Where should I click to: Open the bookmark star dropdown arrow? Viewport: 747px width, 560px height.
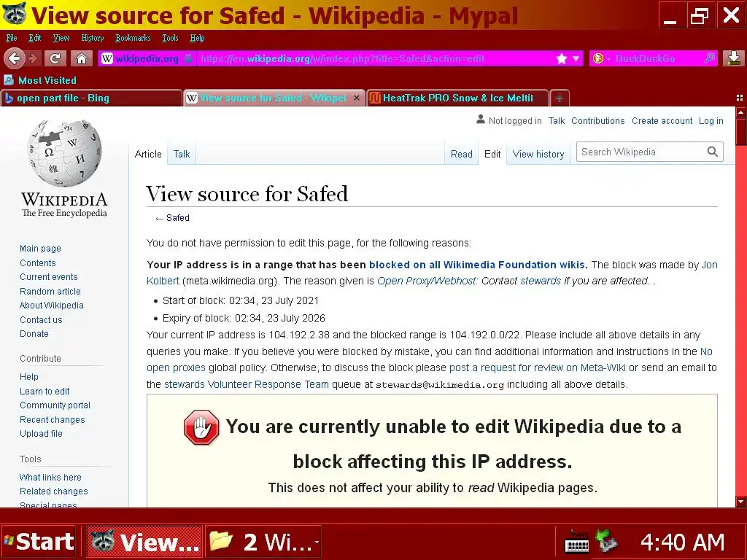pyautogui.click(x=576, y=58)
